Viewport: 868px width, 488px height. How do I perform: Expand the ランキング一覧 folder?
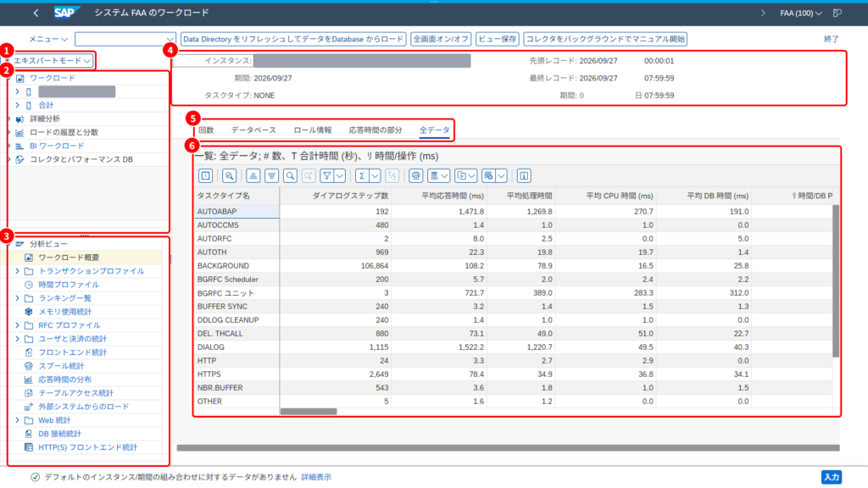17,298
